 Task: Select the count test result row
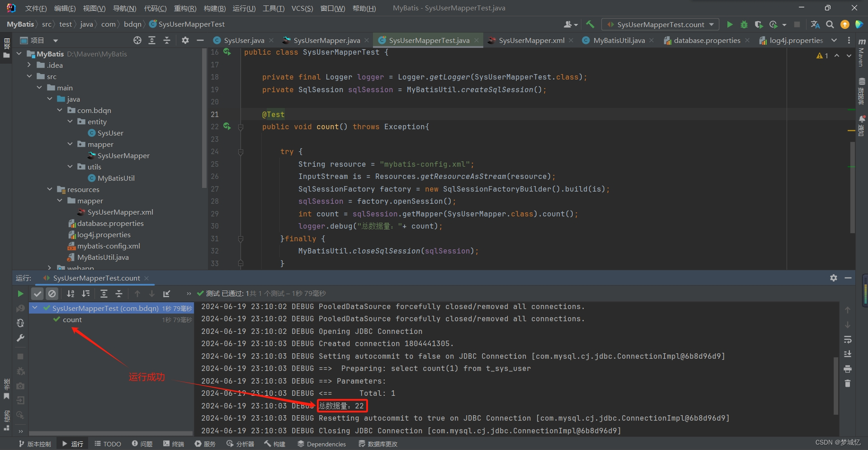tap(112, 320)
